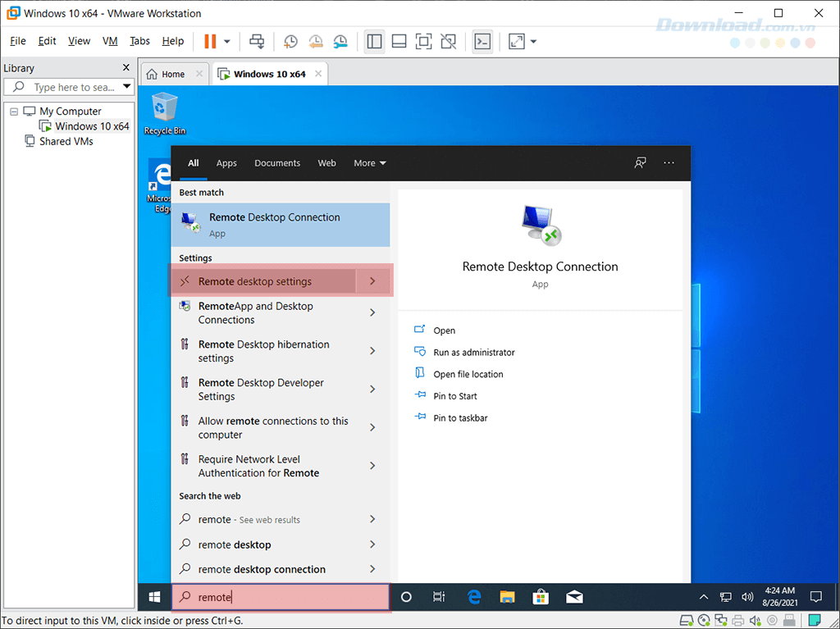Toggle Unity mode toolbar icon
The image size is (840, 629).
tap(448, 41)
